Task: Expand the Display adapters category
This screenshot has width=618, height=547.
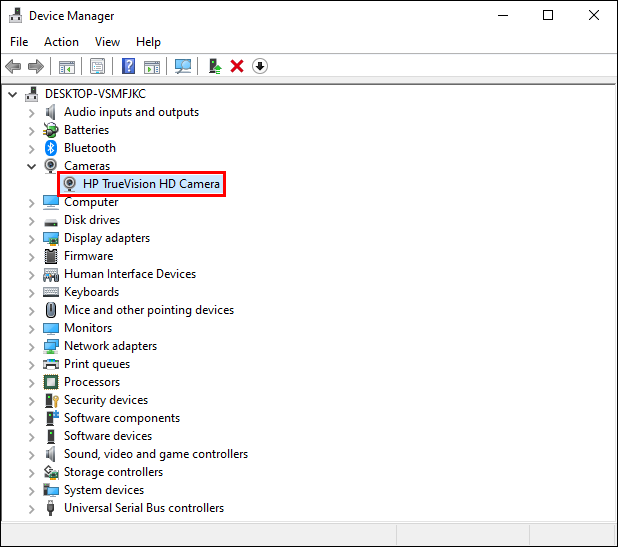Action: click(x=32, y=238)
